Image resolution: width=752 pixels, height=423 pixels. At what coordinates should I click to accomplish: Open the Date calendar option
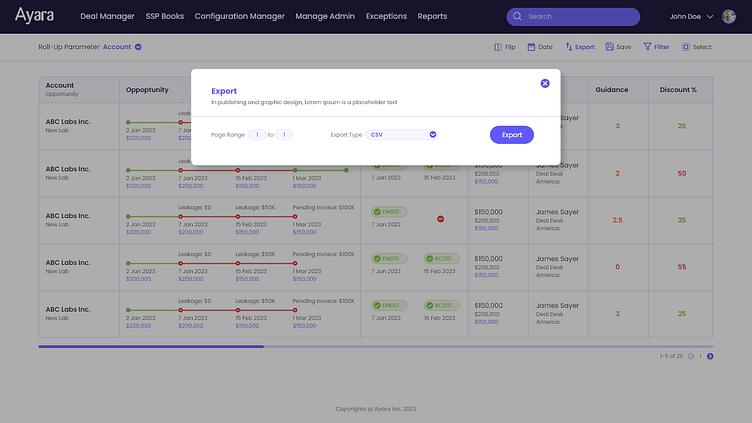click(x=532, y=47)
